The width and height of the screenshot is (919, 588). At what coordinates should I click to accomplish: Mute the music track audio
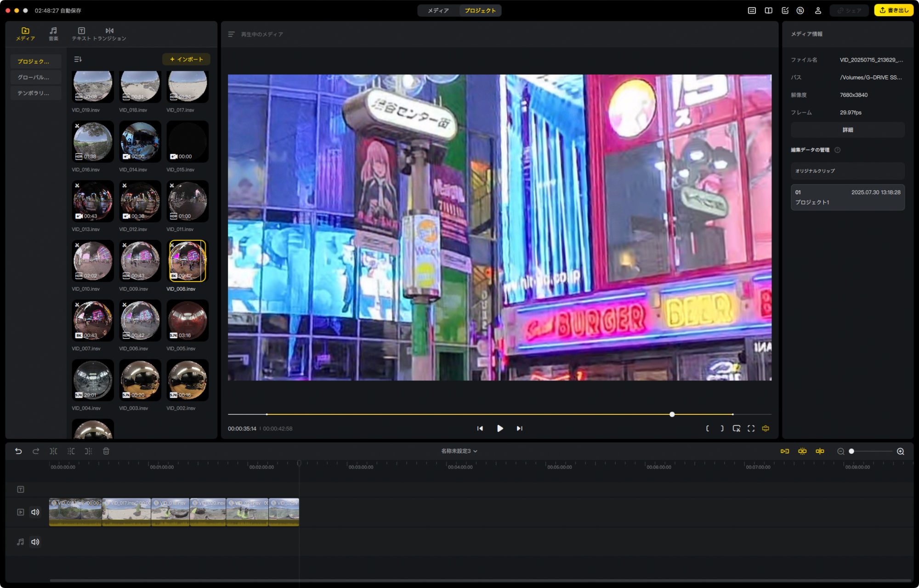pyautogui.click(x=35, y=542)
